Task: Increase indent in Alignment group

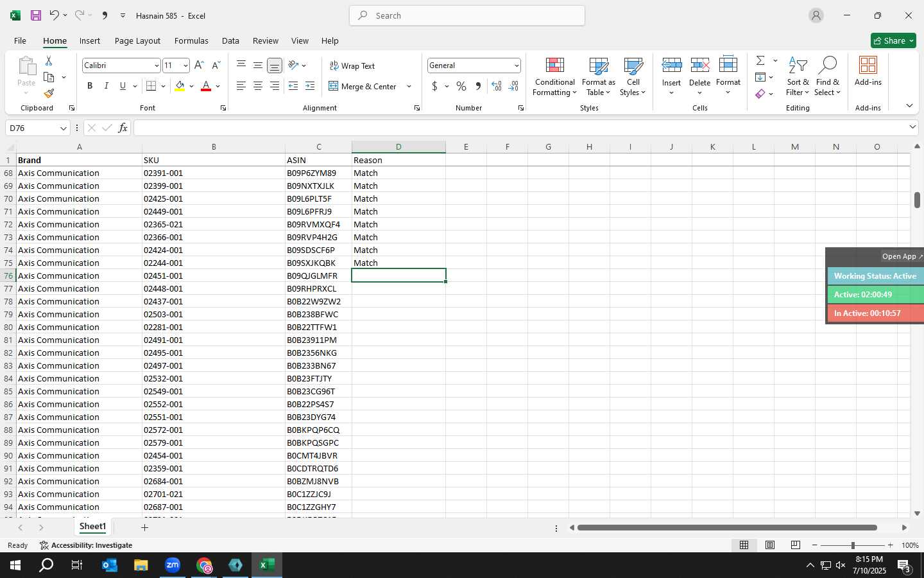Action: (310, 86)
